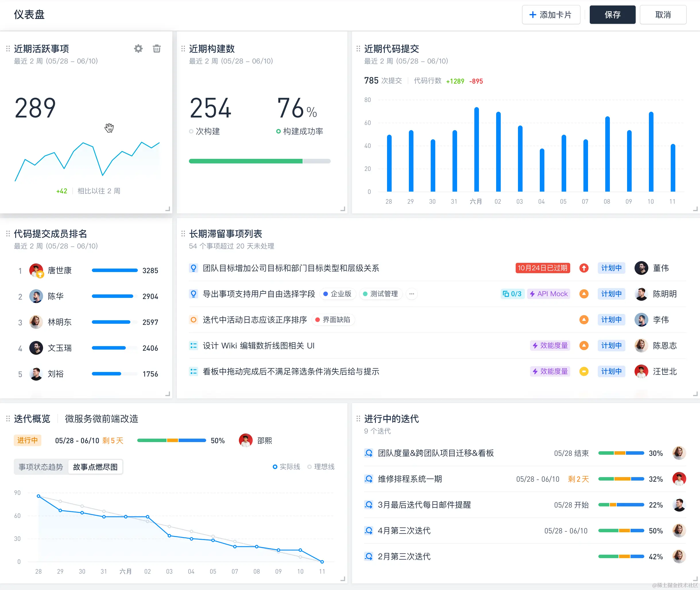This screenshot has height=590, width=700.
Task: Delete the 近期活跃事项 card via trash icon
Action: pos(156,49)
